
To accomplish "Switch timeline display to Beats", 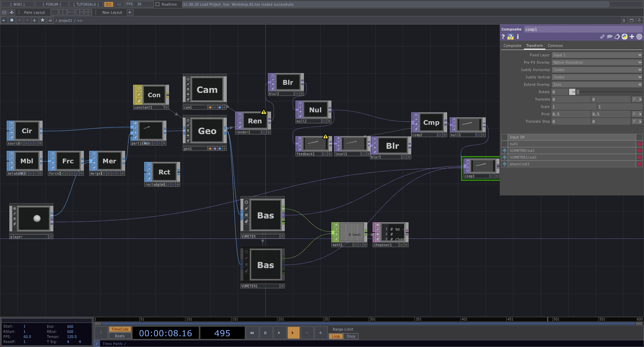I will [120, 336].
